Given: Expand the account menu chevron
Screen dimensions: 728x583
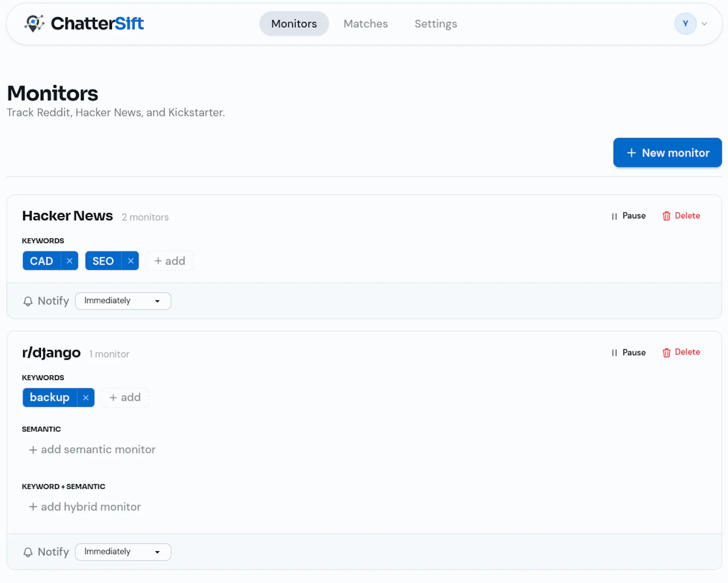Looking at the screenshot, I should click(704, 24).
